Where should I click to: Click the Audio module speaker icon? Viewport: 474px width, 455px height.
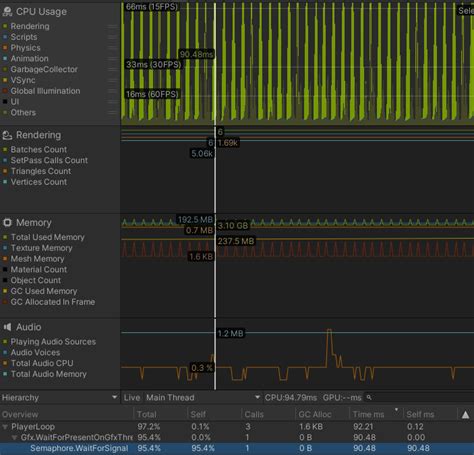click(7, 327)
